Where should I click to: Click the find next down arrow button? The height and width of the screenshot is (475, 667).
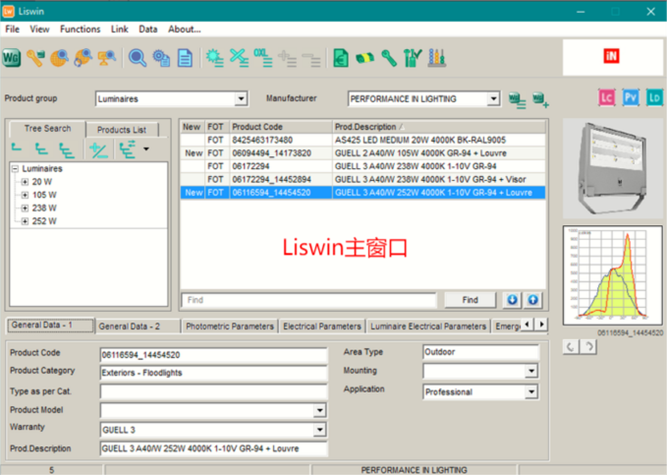click(512, 300)
